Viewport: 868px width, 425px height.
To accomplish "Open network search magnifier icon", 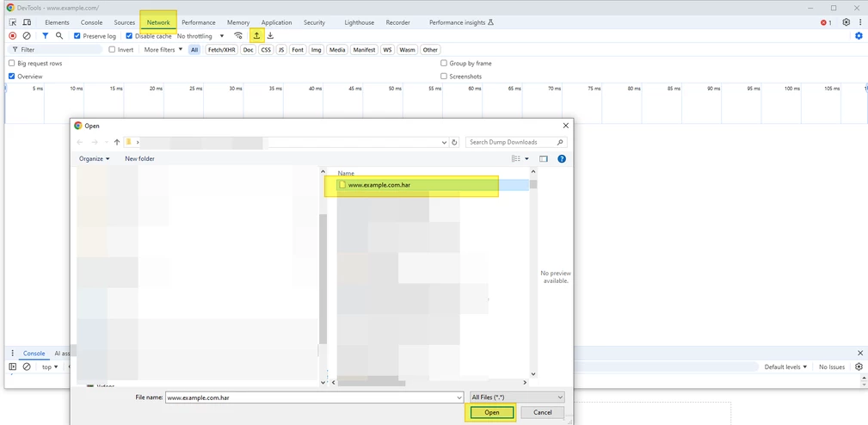I will [59, 36].
